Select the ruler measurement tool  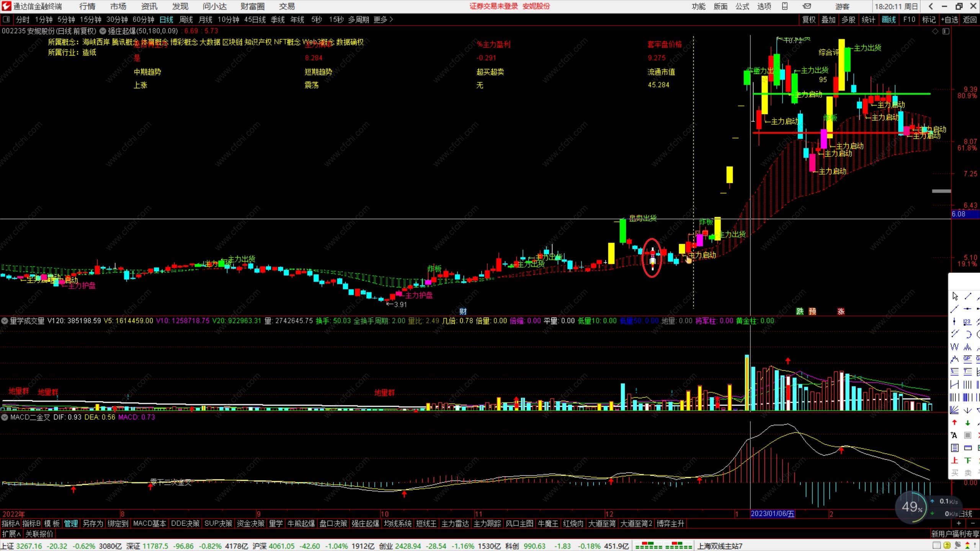point(967,448)
